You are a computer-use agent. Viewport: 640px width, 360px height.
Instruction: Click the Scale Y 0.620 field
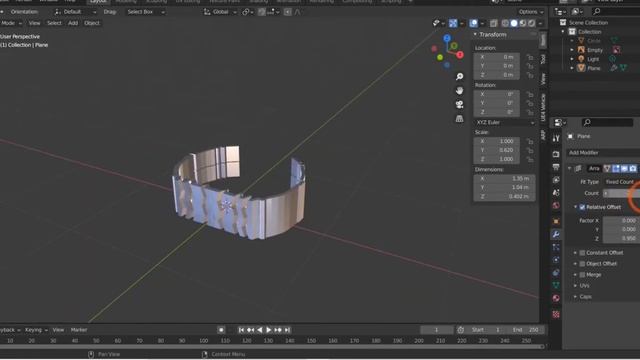497,150
